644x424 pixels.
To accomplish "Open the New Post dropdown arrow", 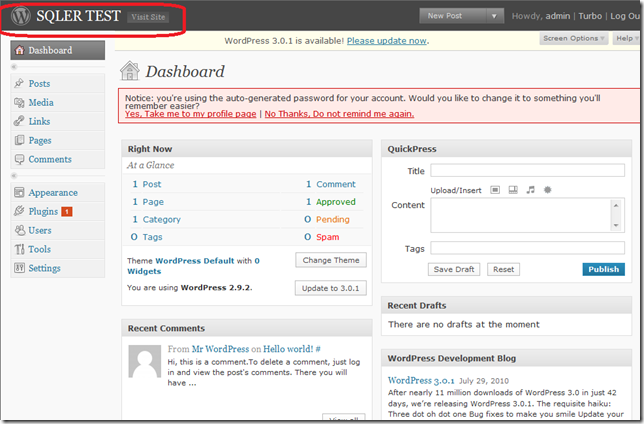I will (494, 16).
